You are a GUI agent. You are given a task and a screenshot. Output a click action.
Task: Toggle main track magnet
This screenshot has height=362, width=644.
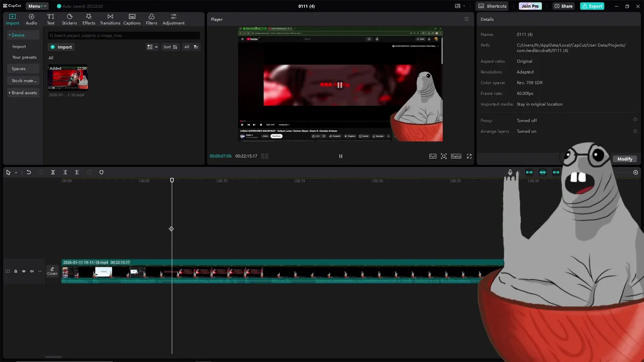pyautogui.click(x=529, y=172)
